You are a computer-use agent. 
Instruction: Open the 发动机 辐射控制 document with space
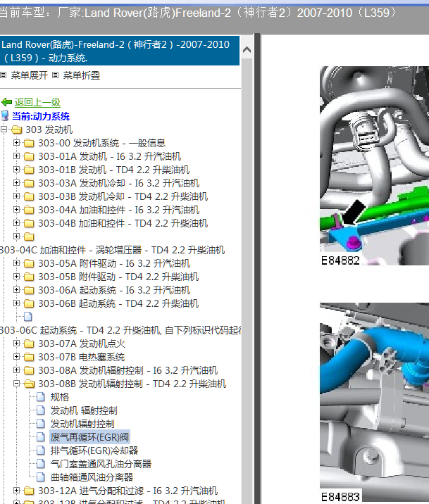pos(84,410)
